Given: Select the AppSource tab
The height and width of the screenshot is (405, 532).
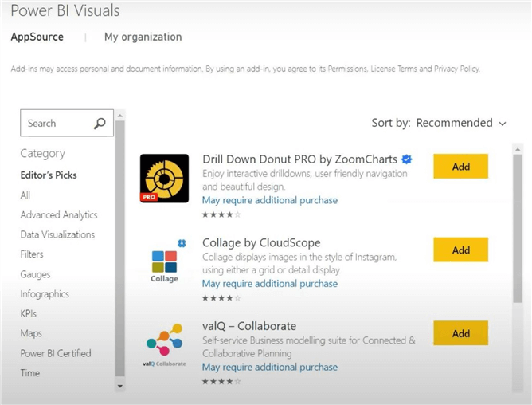Looking at the screenshot, I should click(37, 37).
